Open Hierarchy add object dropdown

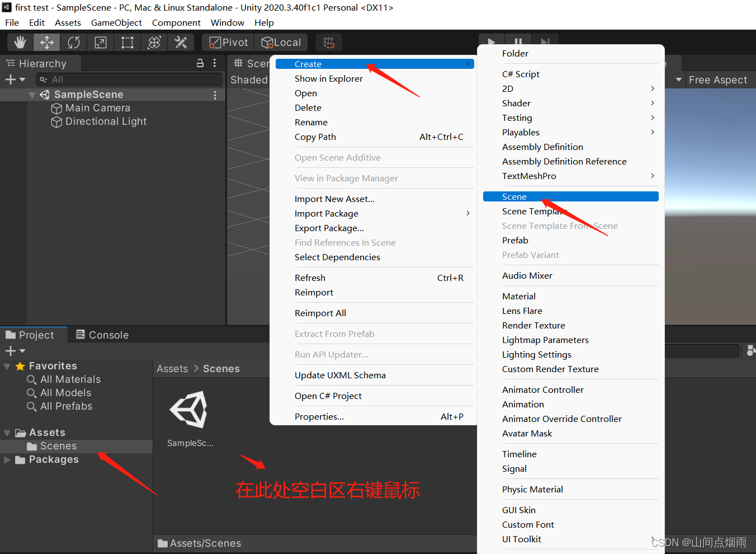click(15, 79)
